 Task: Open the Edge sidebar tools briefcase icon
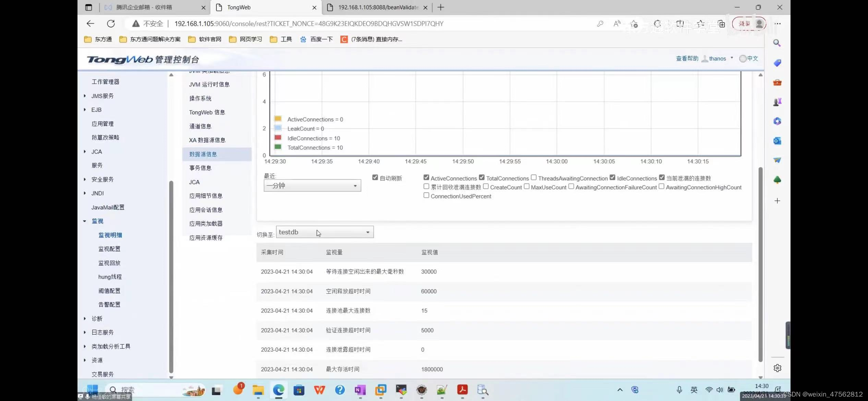click(777, 82)
